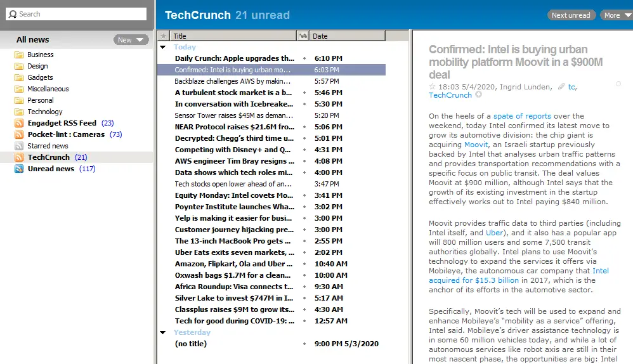Image resolution: width=633 pixels, height=364 pixels.
Task: Toggle unread dot for 'Uber Eats exits seven markets'
Action: [304, 252]
